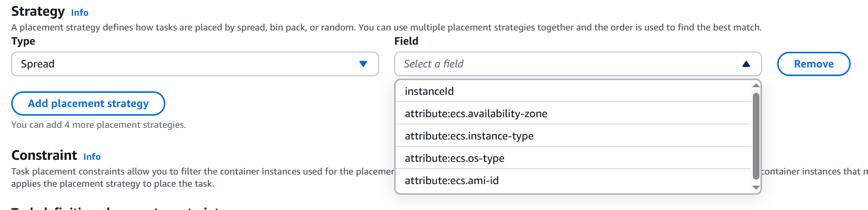The width and height of the screenshot is (868, 210).
Task: Click the Type label above Spread
Action: 23,41
